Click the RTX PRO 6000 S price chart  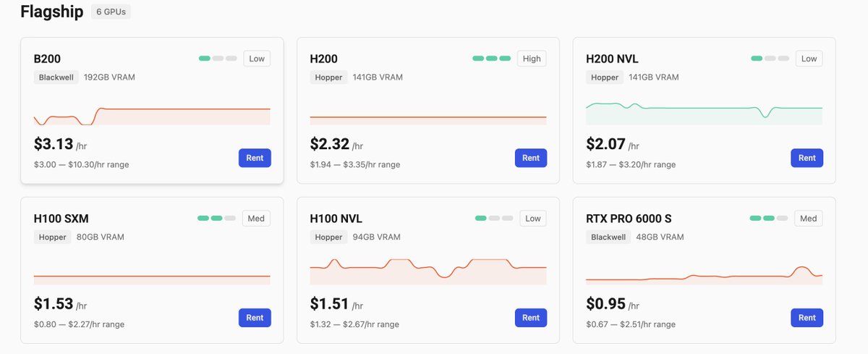pyautogui.click(x=705, y=275)
